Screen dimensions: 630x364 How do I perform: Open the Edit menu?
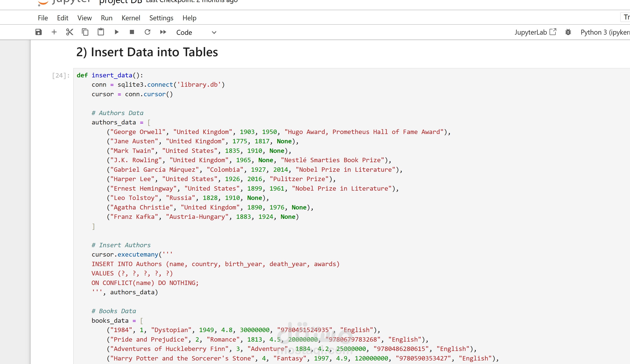[x=62, y=18]
